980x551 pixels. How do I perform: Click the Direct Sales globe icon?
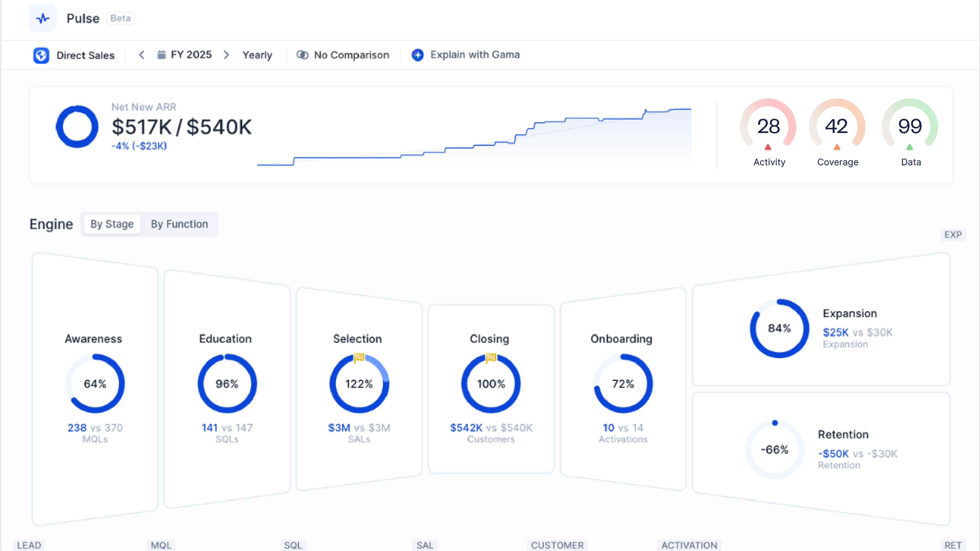(41, 56)
